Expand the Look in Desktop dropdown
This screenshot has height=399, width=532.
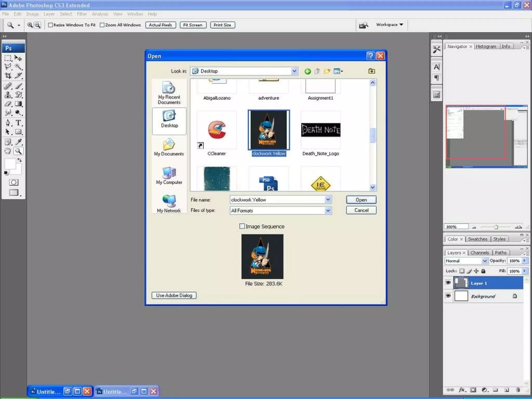coord(294,71)
